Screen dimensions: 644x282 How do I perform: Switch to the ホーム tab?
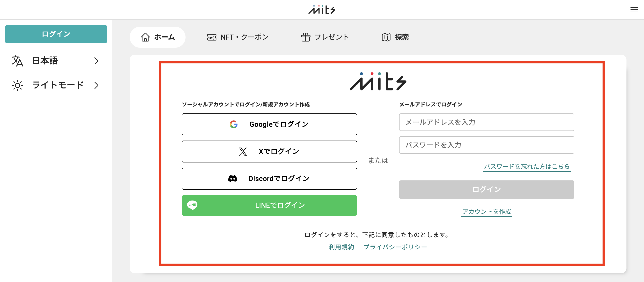[x=157, y=37]
